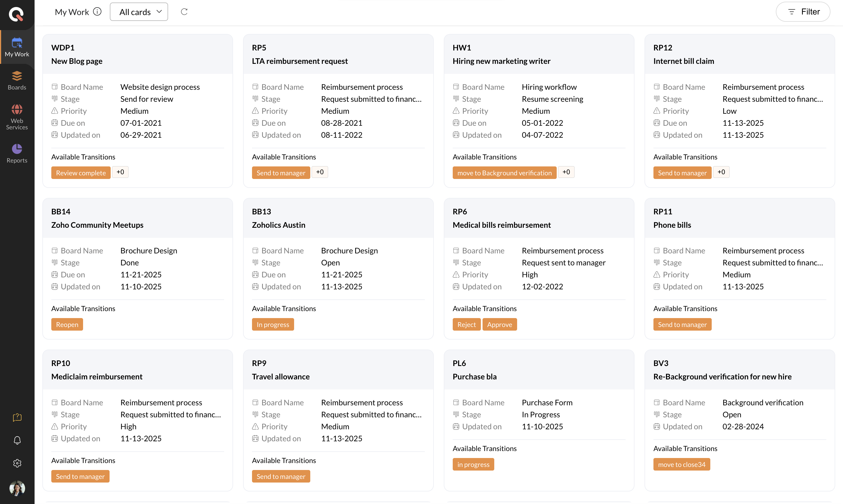843x504 pixels.
Task: Open the Boards section in the sidebar
Action: click(17, 81)
